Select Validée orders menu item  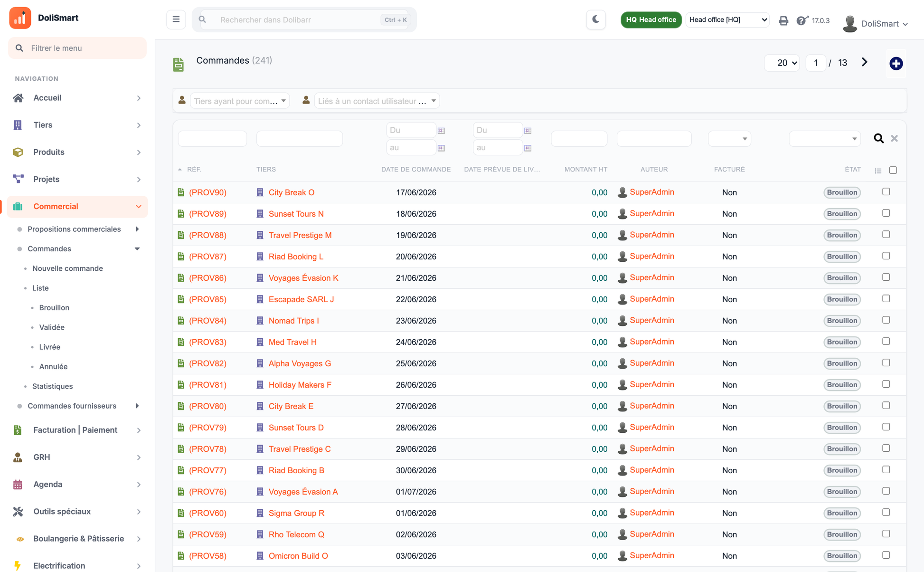click(52, 327)
